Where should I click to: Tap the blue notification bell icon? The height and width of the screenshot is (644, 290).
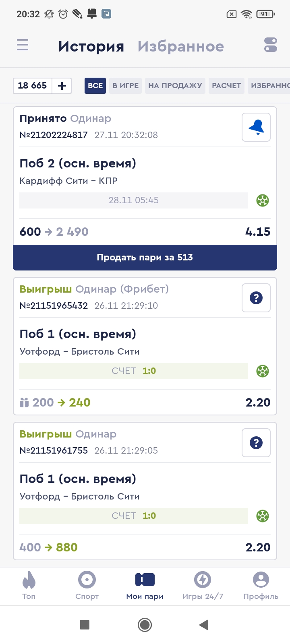point(256,127)
